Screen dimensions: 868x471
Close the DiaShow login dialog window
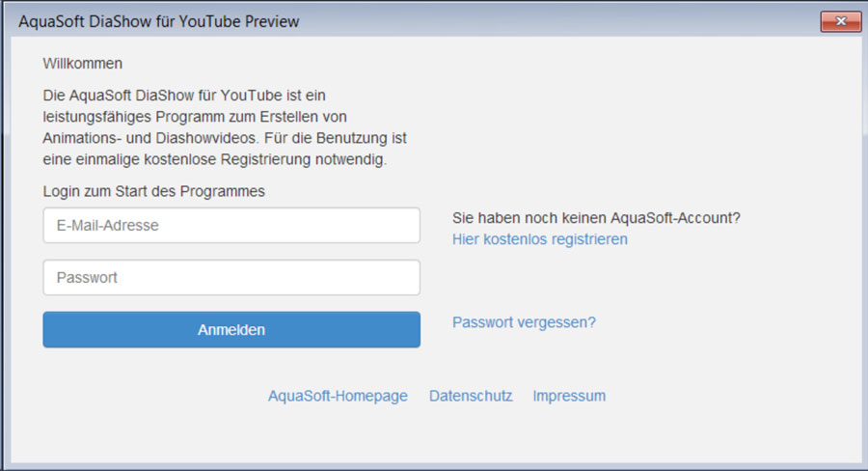pyautogui.click(x=840, y=21)
